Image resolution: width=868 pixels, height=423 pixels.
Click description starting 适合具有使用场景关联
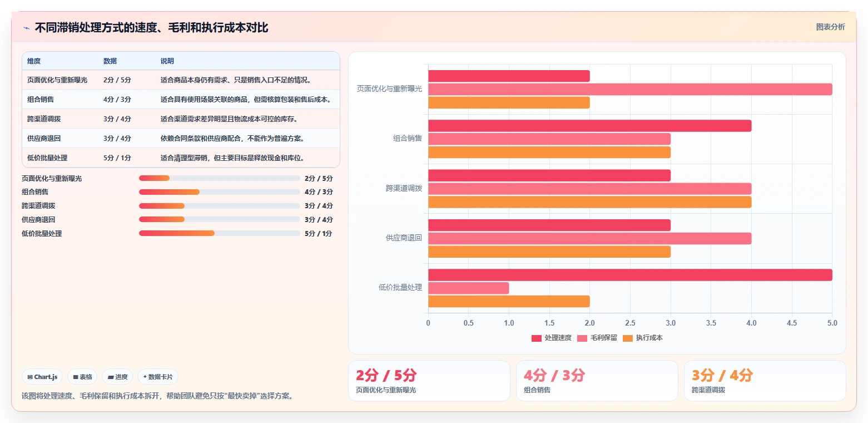click(247, 100)
